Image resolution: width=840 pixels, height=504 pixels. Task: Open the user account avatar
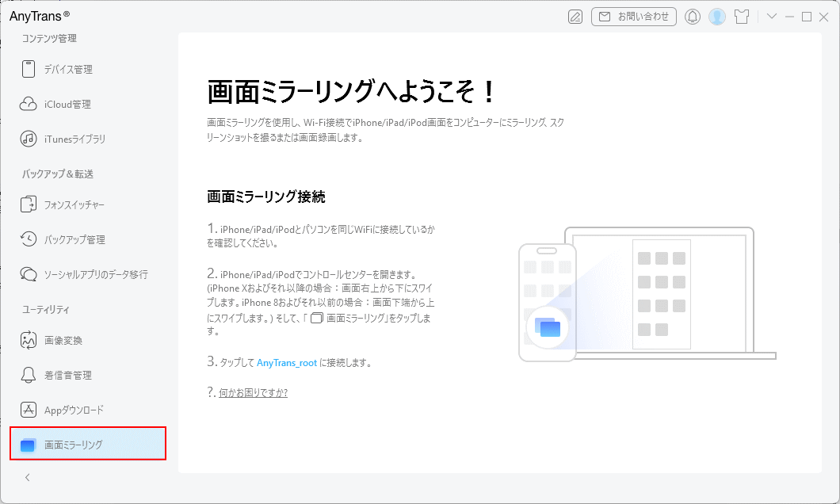click(717, 17)
